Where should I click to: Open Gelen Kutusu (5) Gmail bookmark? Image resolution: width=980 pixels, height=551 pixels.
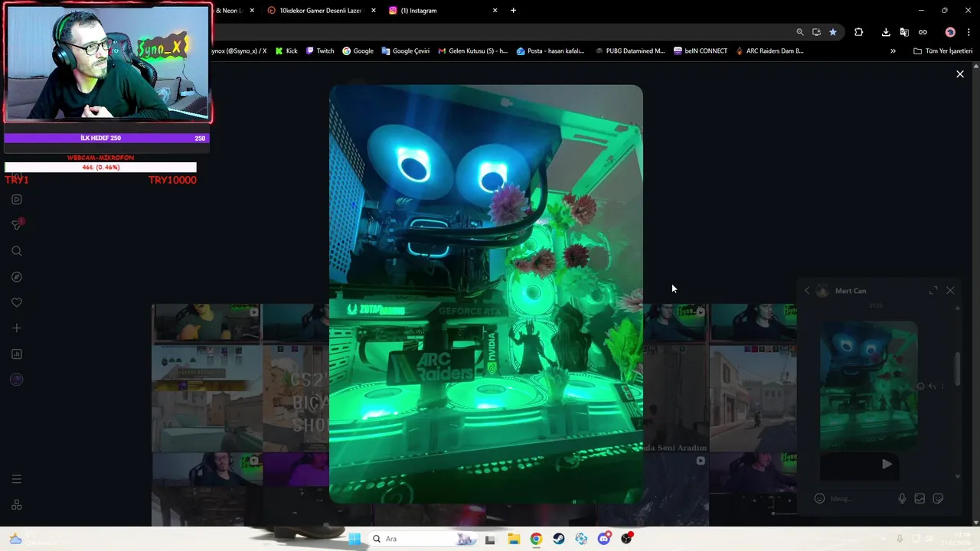[x=472, y=51]
